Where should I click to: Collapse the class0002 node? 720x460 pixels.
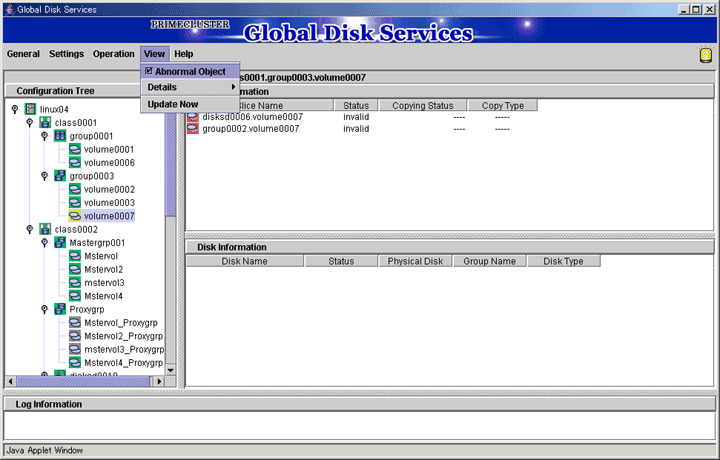tap(30, 229)
